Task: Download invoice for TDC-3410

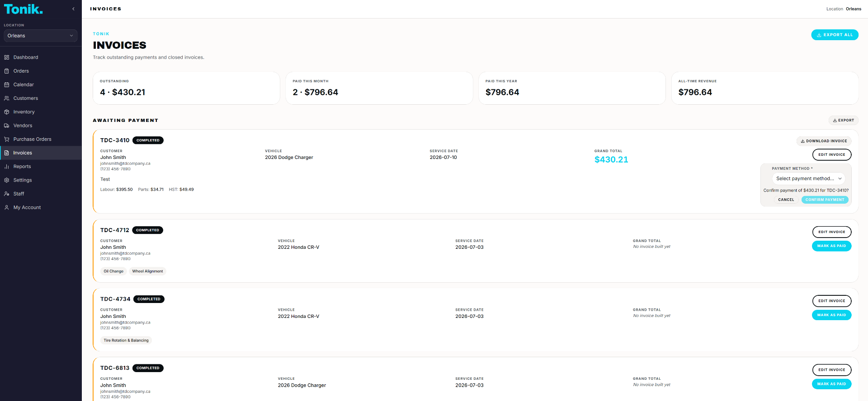Action: pyautogui.click(x=824, y=141)
